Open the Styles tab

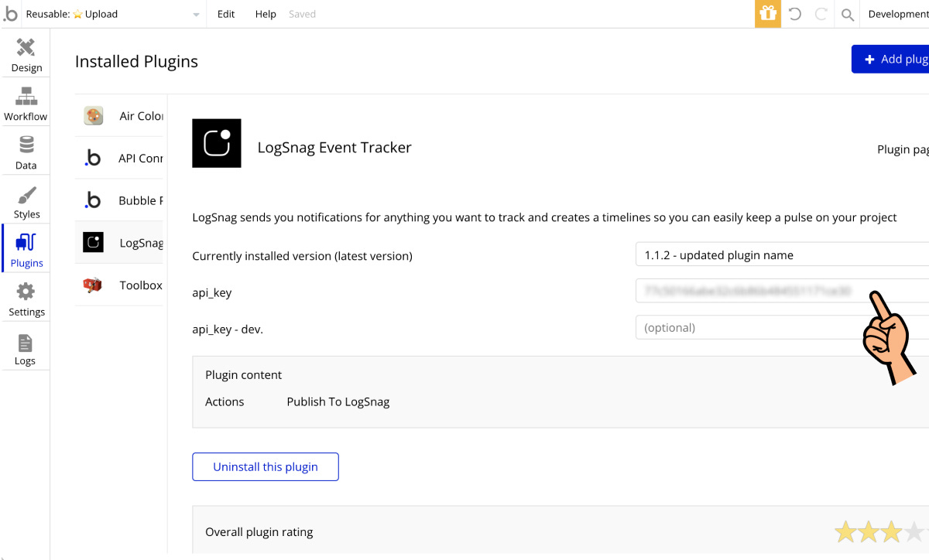click(26, 200)
